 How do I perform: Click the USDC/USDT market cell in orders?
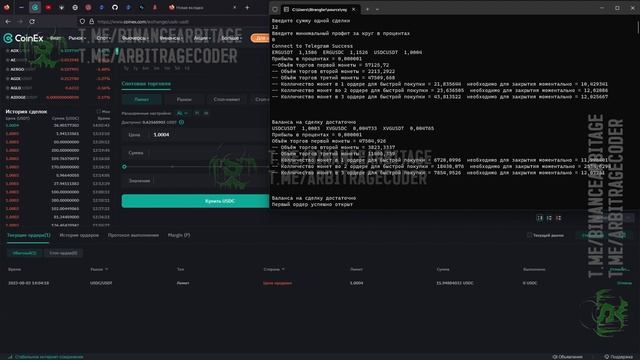101,283
